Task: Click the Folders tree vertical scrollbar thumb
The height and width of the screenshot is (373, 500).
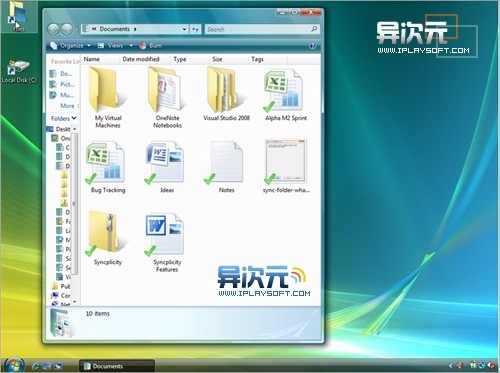Action: tap(75, 203)
